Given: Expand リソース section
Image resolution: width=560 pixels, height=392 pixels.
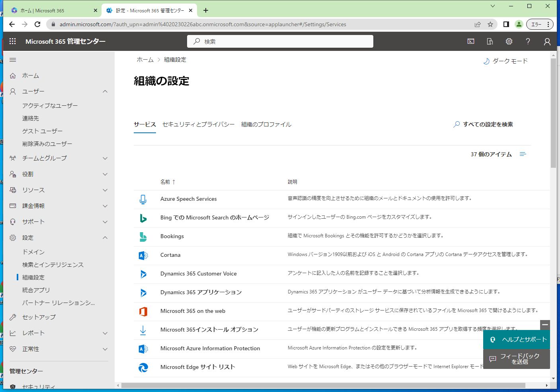Looking at the screenshot, I should tap(105, 190).
